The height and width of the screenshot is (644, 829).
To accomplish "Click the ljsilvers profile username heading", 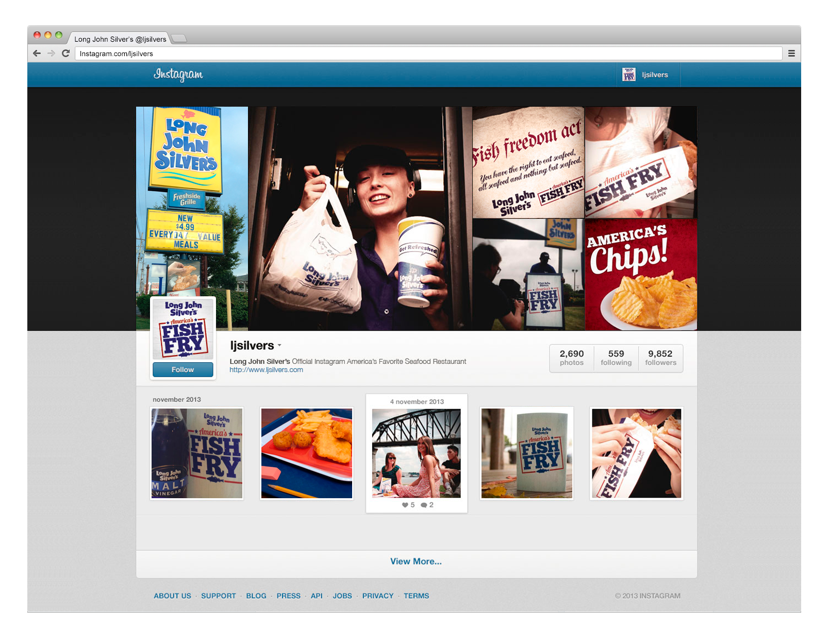I will [252, 346].
